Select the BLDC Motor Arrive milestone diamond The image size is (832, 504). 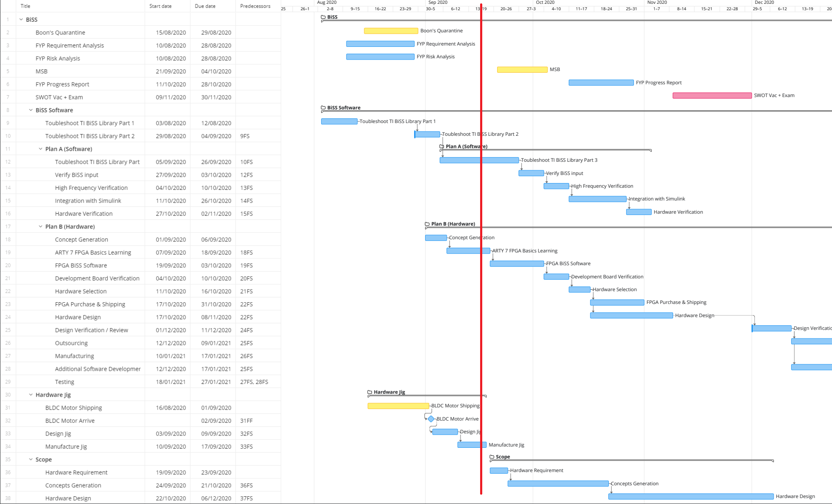431,419
